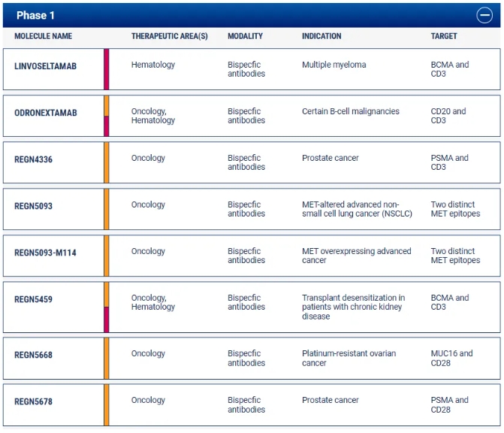Open the LINVOSELTAMAB molecule entry

point(45,66)
